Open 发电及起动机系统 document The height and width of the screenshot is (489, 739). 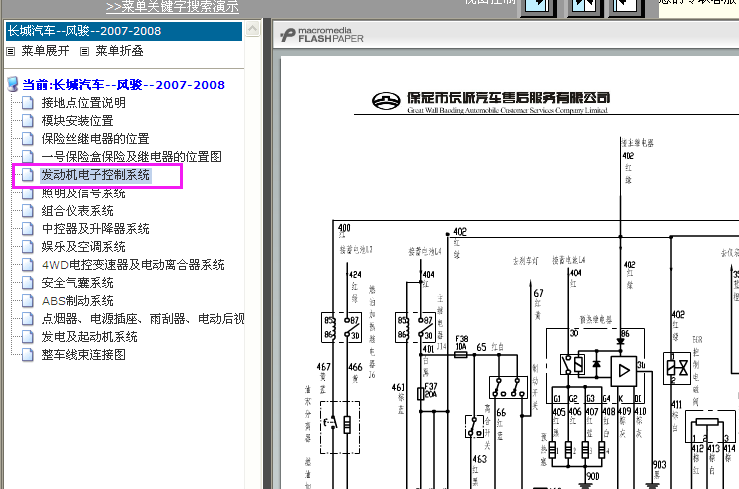[90, 337]
